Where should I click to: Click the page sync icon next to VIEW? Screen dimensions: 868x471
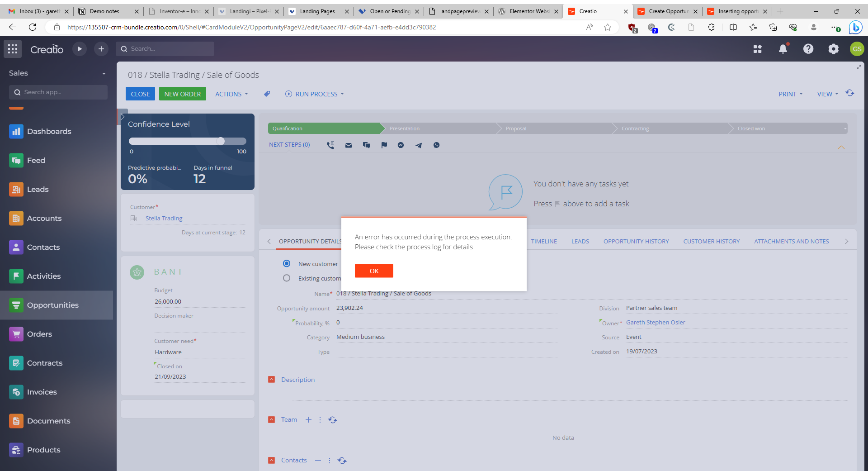tap(850, 93)
